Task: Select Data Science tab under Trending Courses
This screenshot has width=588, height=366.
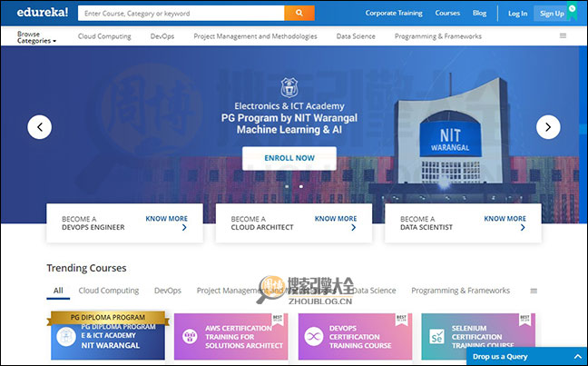Action: click(374, 291)
